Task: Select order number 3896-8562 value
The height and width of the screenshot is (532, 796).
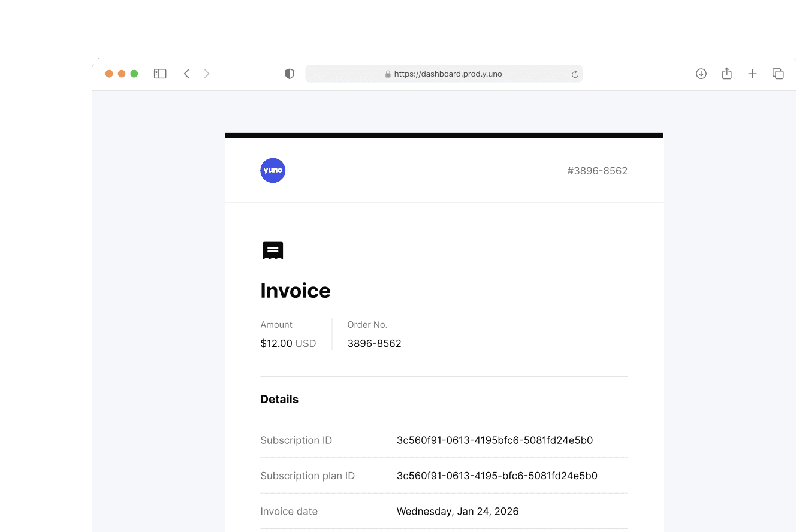Action: tap(375, 343)
